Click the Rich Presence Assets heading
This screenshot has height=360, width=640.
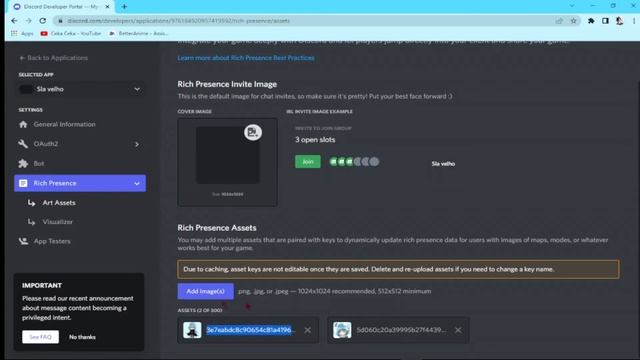click(217, 228)
